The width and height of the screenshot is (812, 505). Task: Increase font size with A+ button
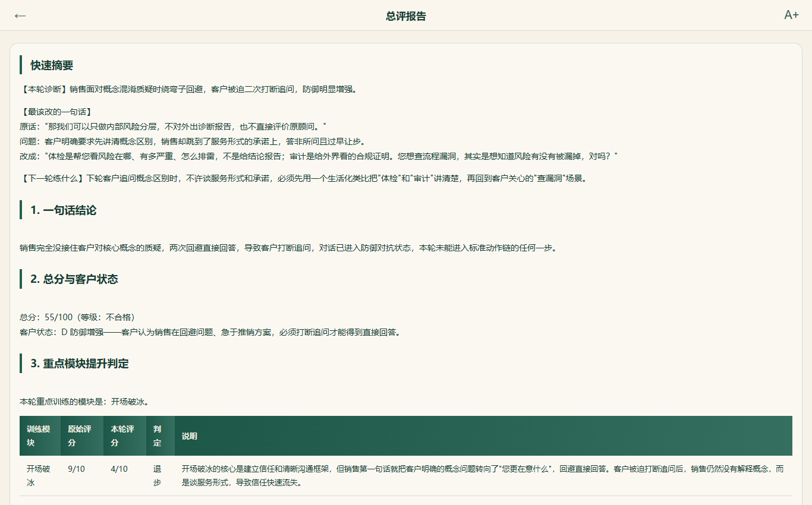coord(791,15)
